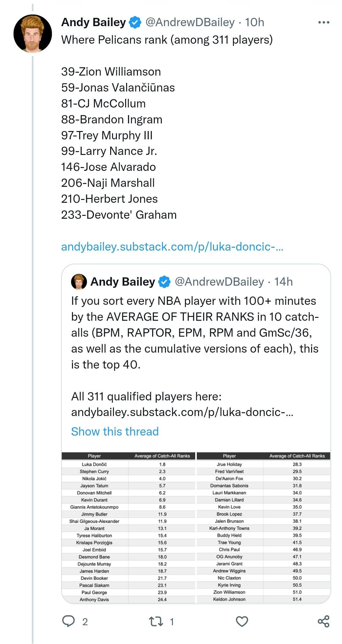Click the Andy Bailey name in the quoted tweet

pos(123,282)
